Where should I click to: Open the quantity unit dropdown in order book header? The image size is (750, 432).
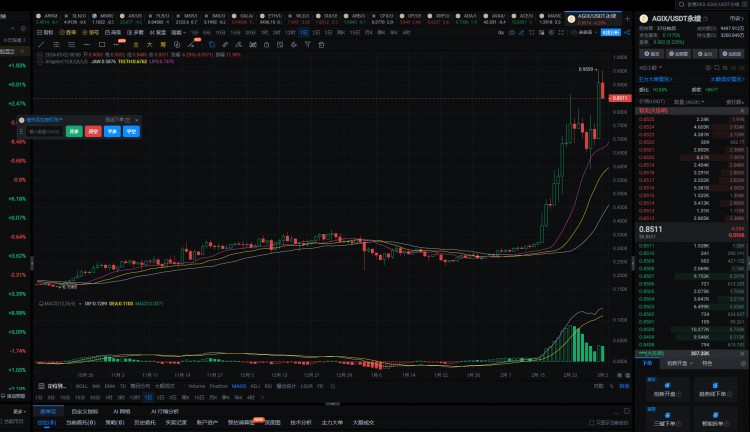click(689, 102)
